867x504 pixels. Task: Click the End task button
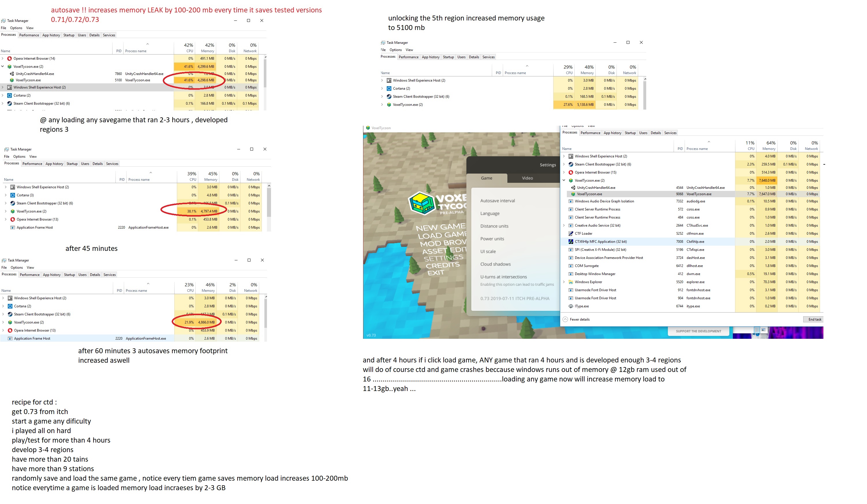point(814,319)
